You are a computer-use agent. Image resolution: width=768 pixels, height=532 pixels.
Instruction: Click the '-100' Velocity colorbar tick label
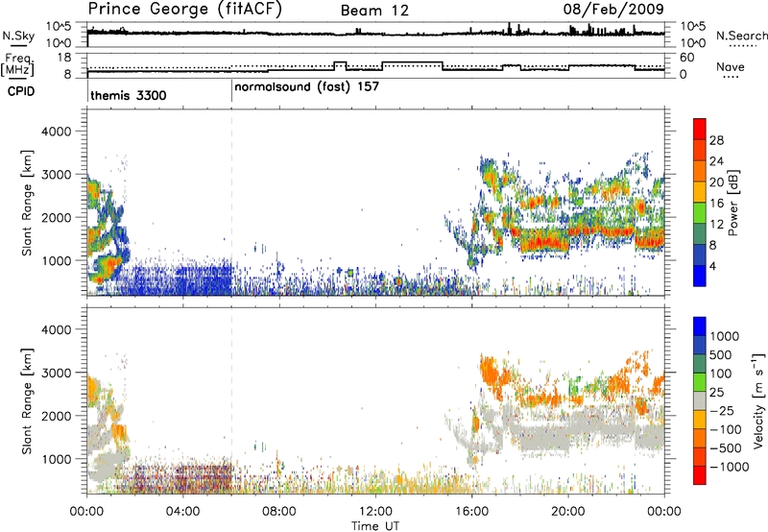(726, 429)
